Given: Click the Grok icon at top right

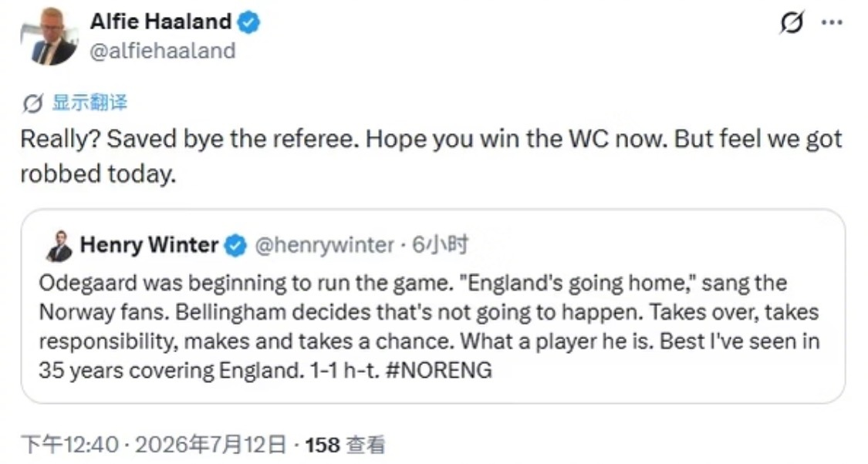Looking at the screenshot, I should tap(791, 22).
